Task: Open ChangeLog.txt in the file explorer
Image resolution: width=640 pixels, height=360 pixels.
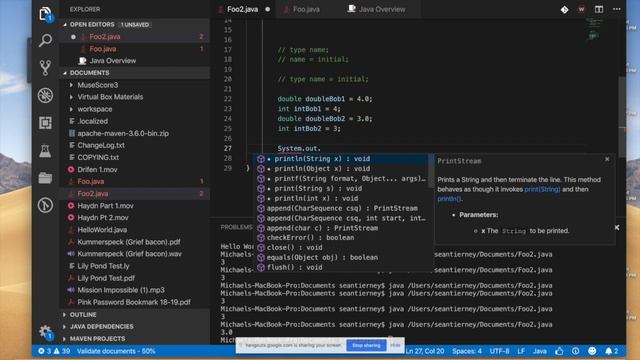Action: point(101,145)
